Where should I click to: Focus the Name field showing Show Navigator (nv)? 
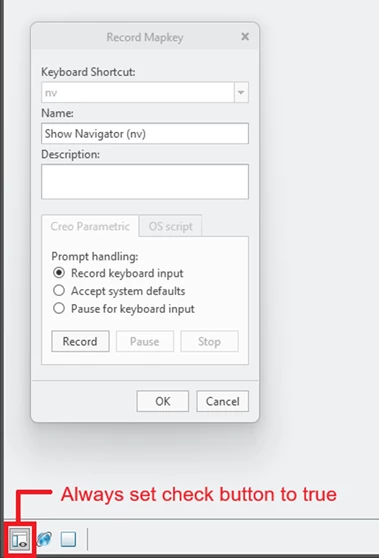point(145,133)
